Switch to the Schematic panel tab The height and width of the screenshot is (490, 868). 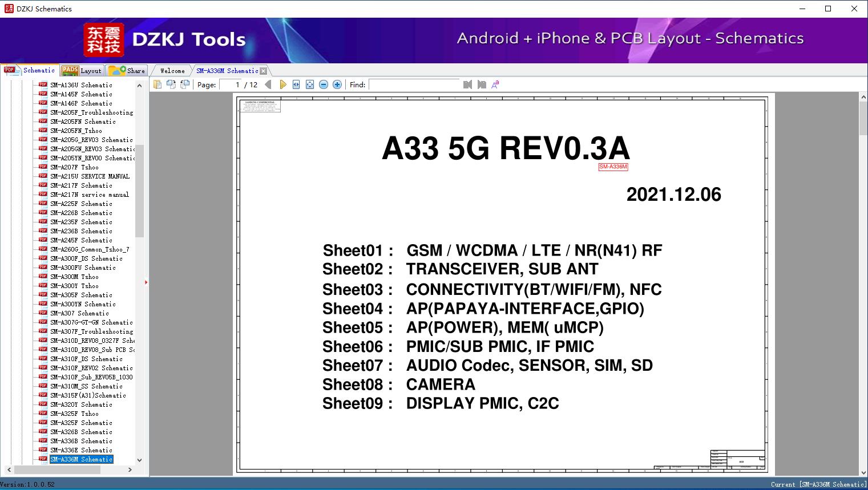click(30, 70)
